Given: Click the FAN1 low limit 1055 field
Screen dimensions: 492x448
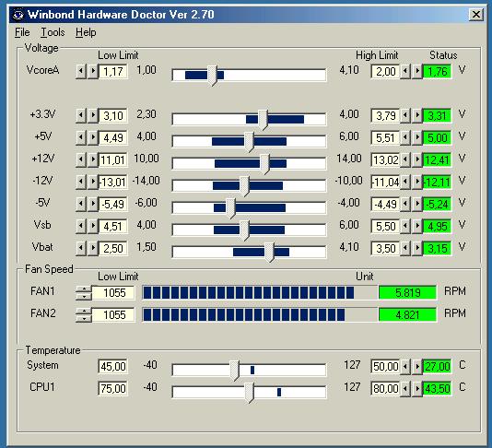Looking at the screenshot, I should pos(114,292).
